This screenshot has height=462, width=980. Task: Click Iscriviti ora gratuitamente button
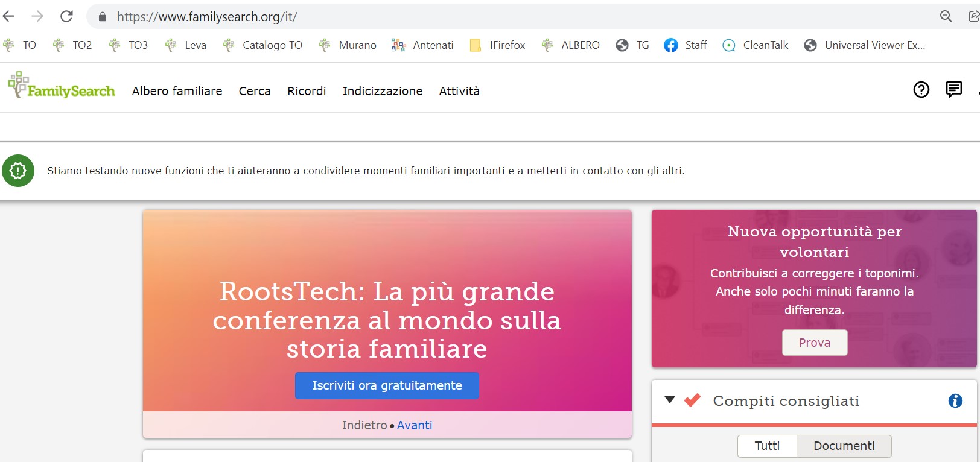click(x=387, y=385)
